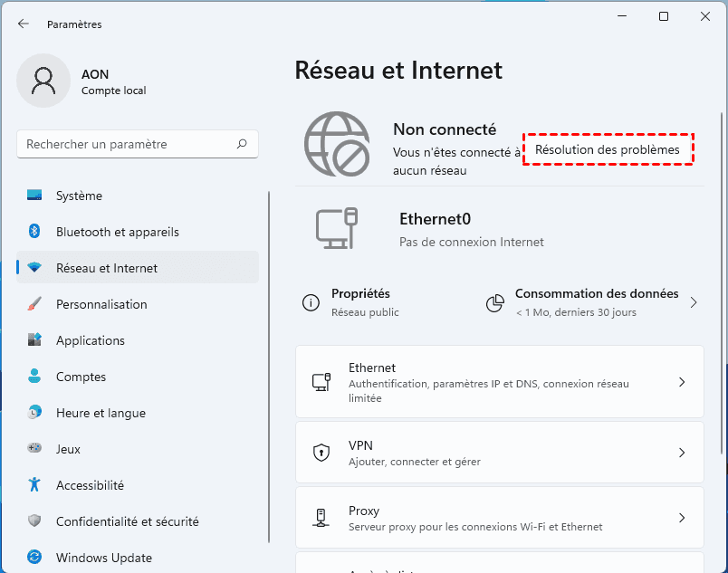
Task: Click Résolution des problèmes button
Action: (608, 149)
